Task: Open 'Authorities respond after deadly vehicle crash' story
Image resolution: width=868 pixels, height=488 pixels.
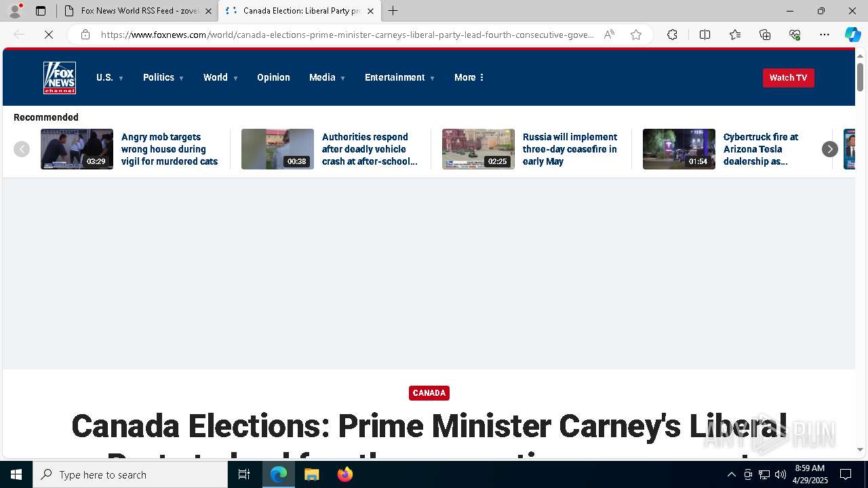Action: click(370, 149)
